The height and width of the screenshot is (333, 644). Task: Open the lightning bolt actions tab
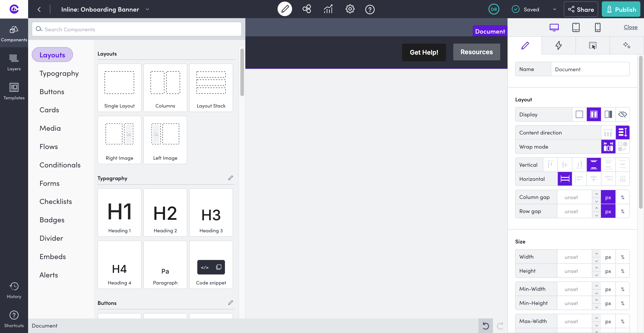point(559,45)
